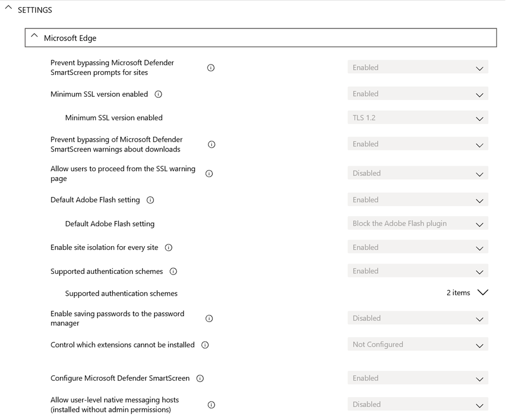This screenshot has width=509, height=420.
Task: Click info icon for SmartScreen prompts for sites
Action: coord(211,68)
